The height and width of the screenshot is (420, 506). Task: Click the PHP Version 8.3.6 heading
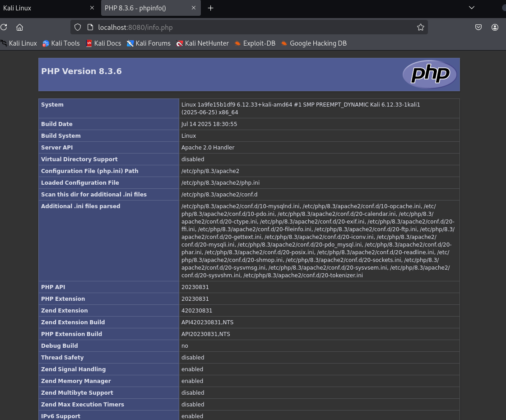[x=81, y=71]
